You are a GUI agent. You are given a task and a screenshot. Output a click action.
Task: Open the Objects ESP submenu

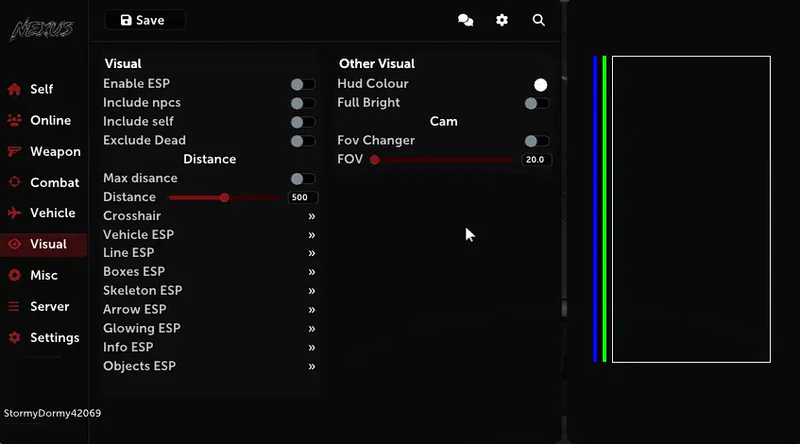coord(312,366)
